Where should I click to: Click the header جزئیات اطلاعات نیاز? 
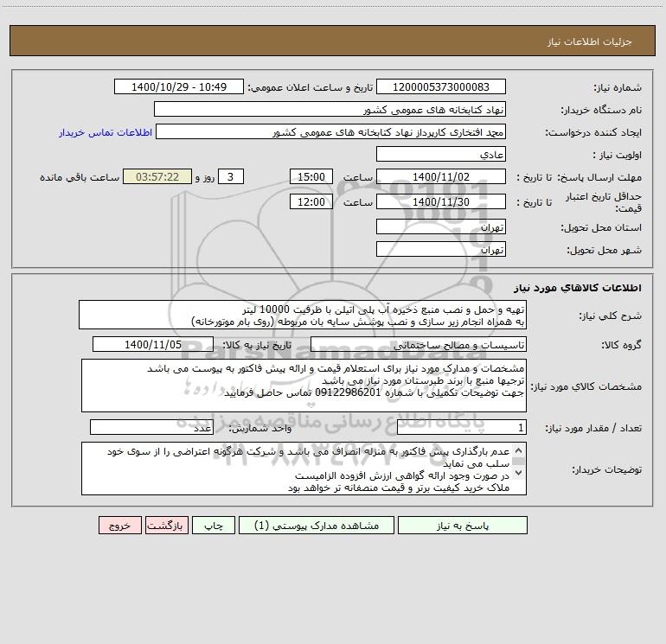(589, 41)
